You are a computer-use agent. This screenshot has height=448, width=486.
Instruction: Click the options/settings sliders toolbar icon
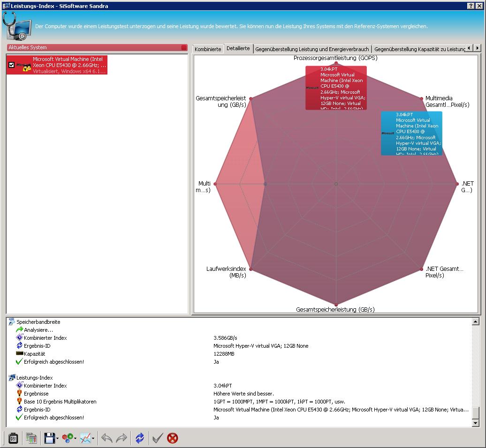[13, 438]
